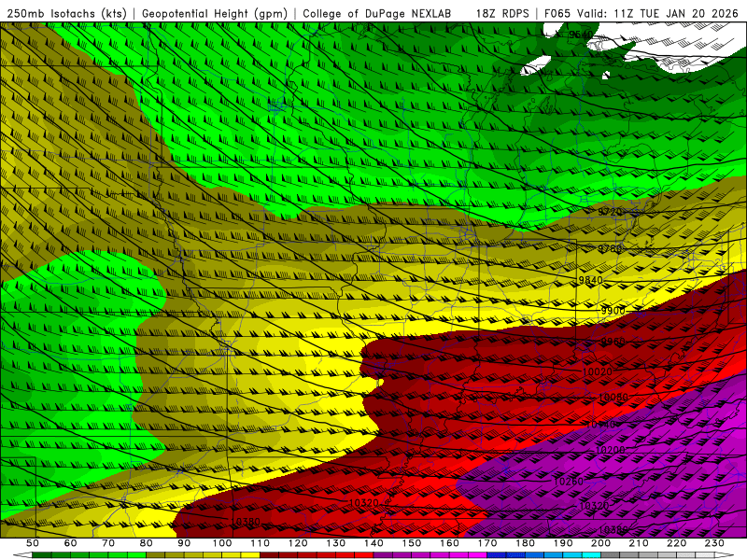Click the 100 value on the color scale
This screenshot has height=560, width=747.
point(222,543)
